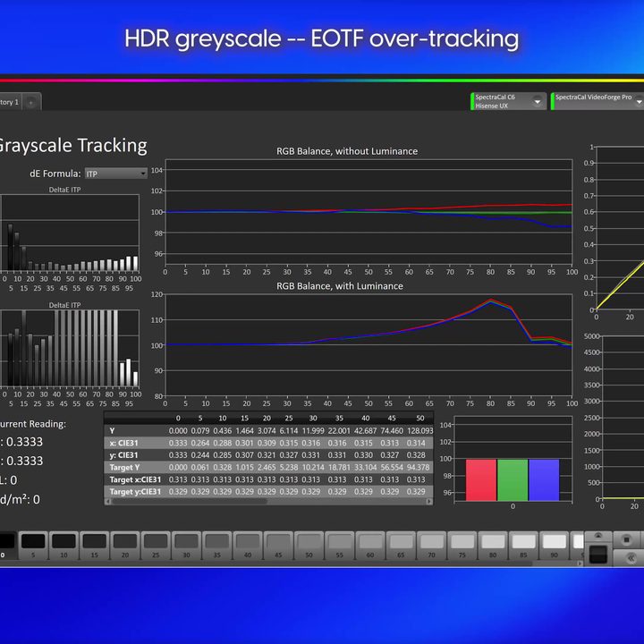Screen dimensions: 644x644
Task: Click the Grayscale Tracking heading
Action: tap(72, 146)
